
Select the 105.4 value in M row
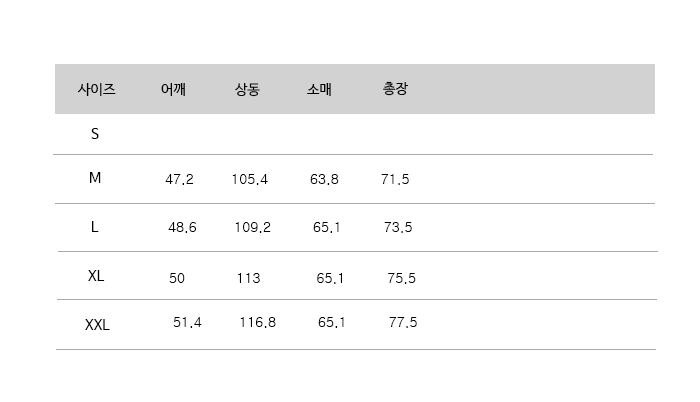point(250,180)
